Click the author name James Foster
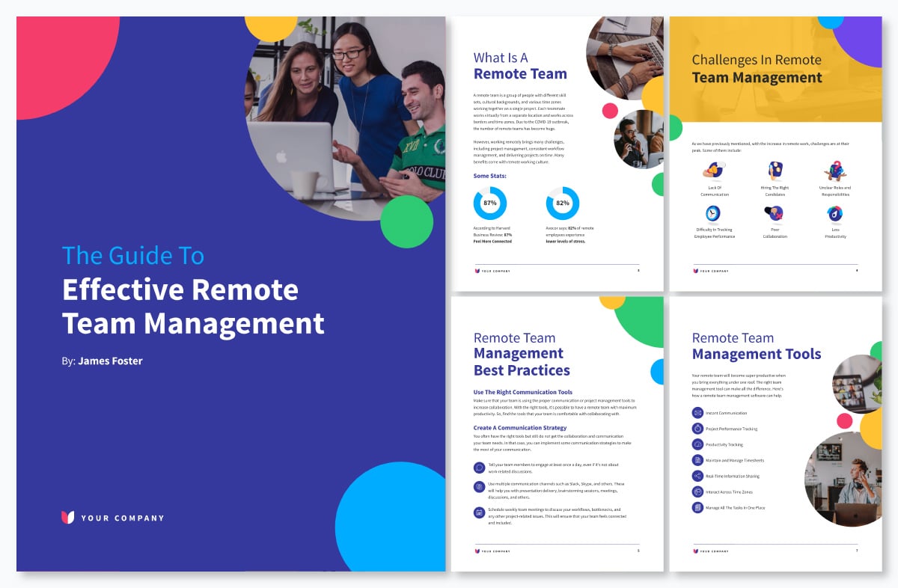The width and height of the screenshot is (898, 588). tap(110, 361)
